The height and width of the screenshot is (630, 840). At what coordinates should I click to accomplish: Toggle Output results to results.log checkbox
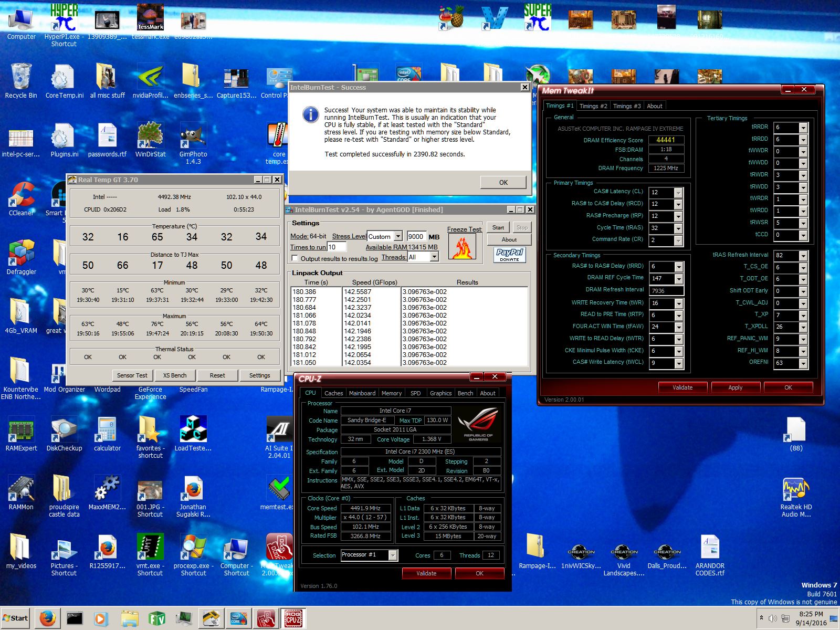[295, 258]
